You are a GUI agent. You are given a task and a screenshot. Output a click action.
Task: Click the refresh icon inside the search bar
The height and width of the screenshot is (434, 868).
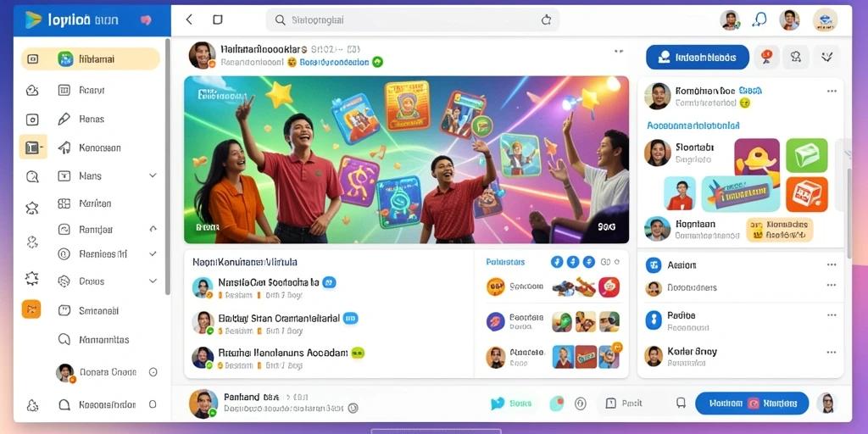pos(546,20)
